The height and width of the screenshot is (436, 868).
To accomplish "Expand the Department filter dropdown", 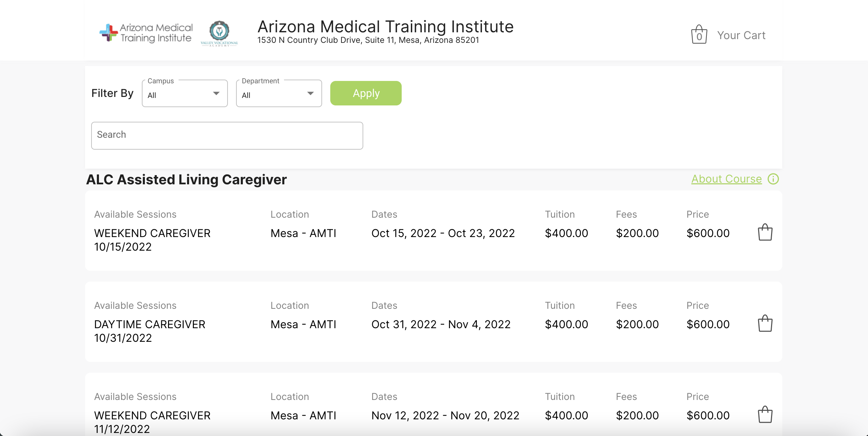I will point(279,94).
